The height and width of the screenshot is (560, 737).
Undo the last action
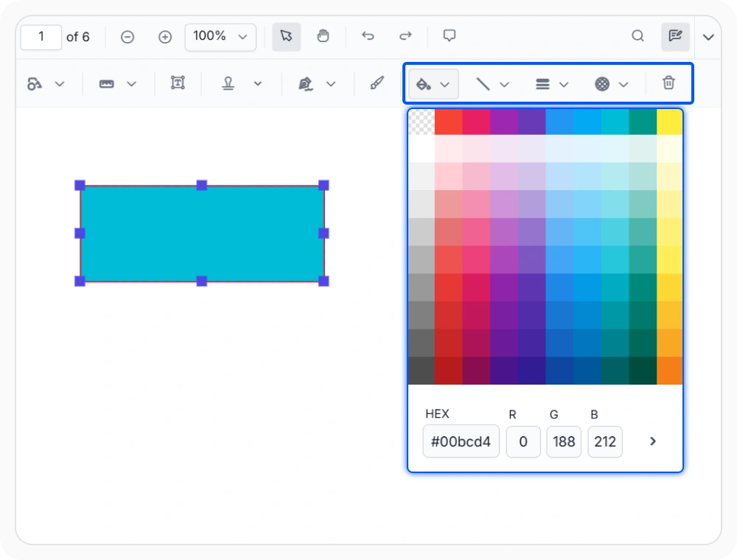pyautogui.click(x=368, y=36)
